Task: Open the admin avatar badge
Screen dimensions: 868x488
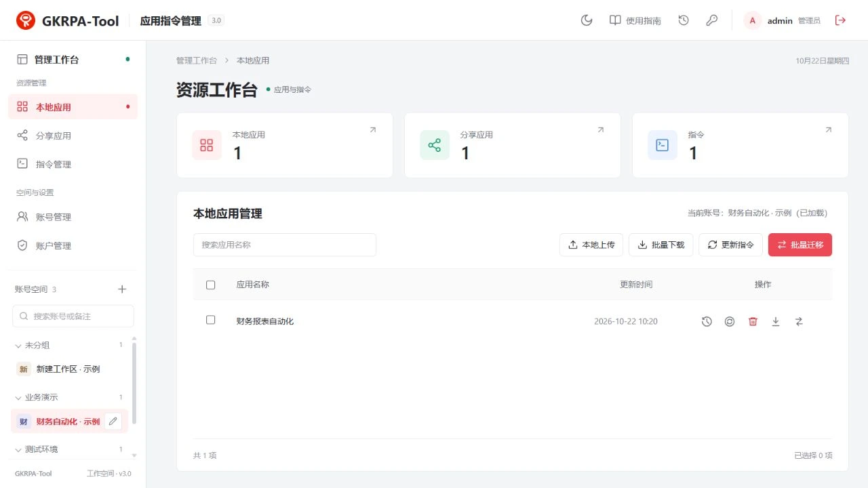Action: (x=753, y=20)
